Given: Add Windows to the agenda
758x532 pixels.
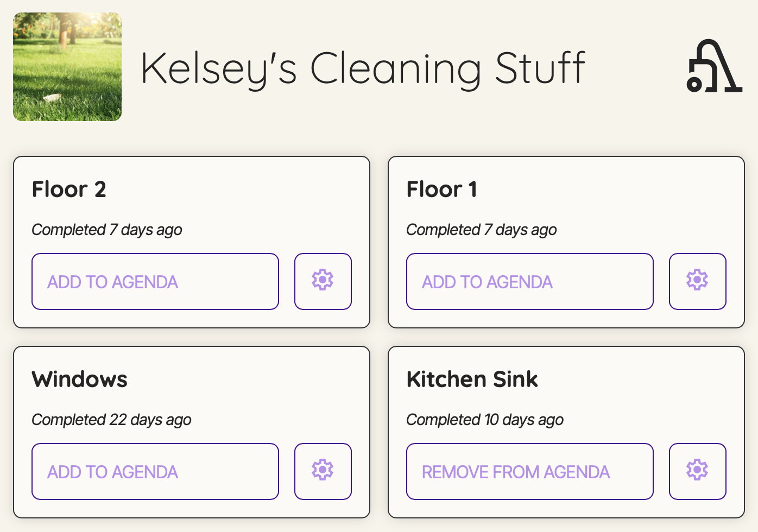Looking at the screenshot, I should [155, 471].
